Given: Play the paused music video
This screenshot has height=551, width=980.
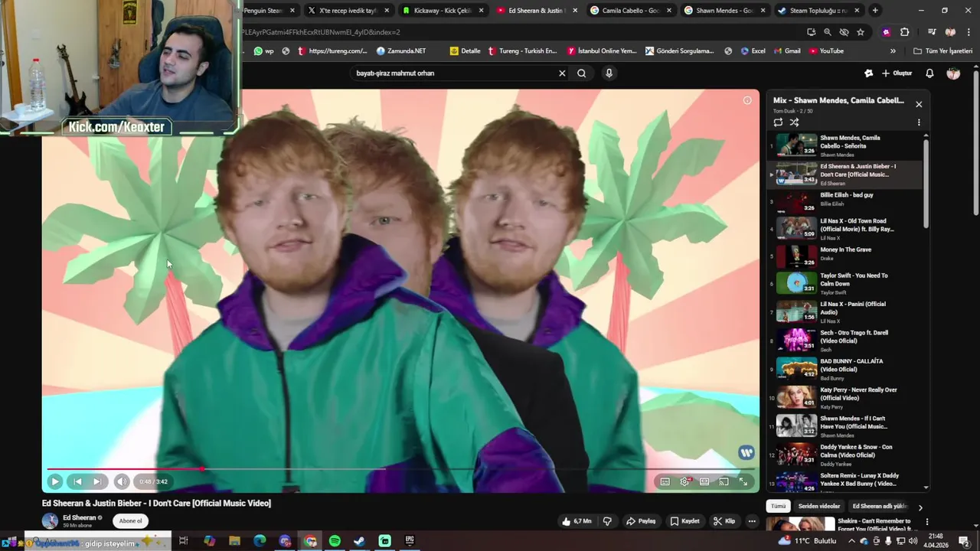Looking at the screenshot, I should 54,481.
